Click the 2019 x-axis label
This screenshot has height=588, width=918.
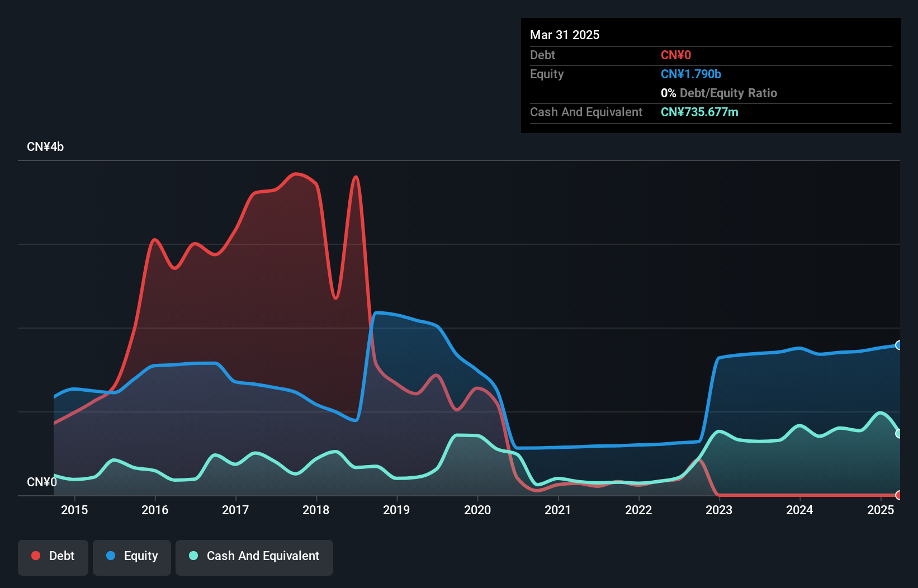396,510
